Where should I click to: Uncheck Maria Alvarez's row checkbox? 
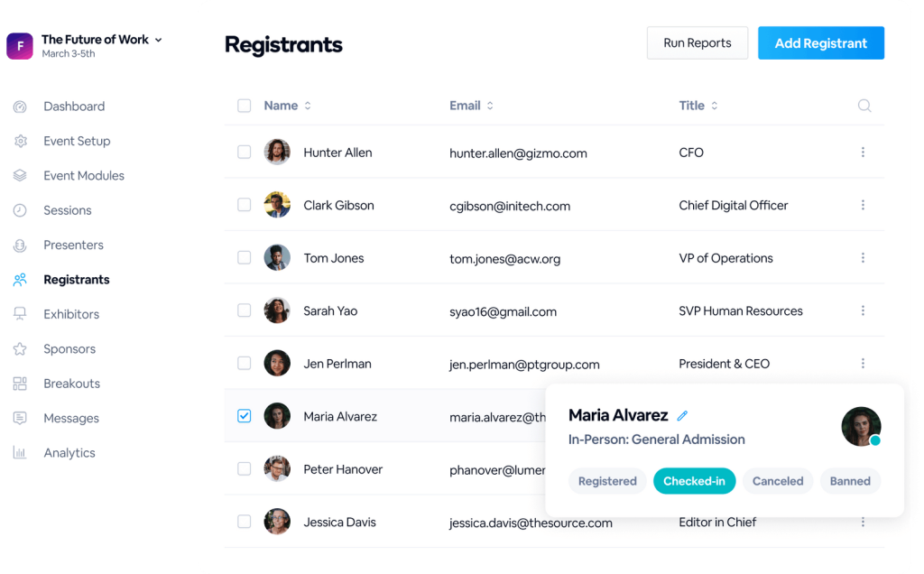click(x=244, y=415)
